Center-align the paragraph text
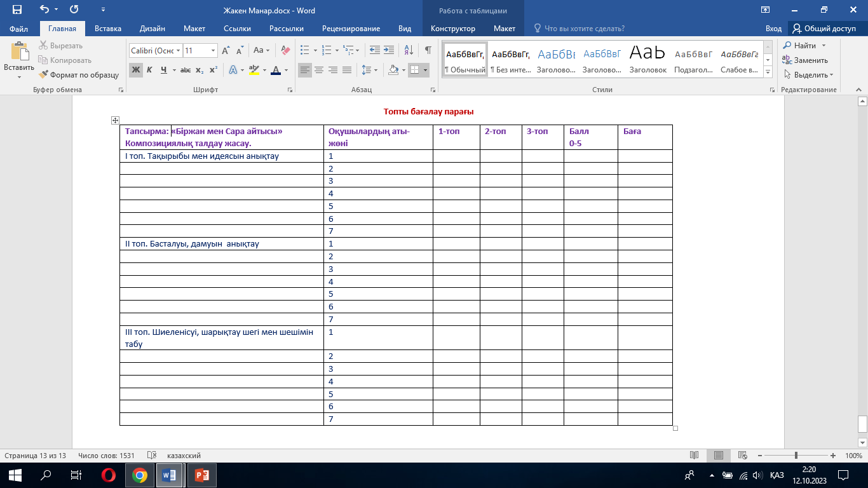 pyautogui.click(x=319, y=70)
